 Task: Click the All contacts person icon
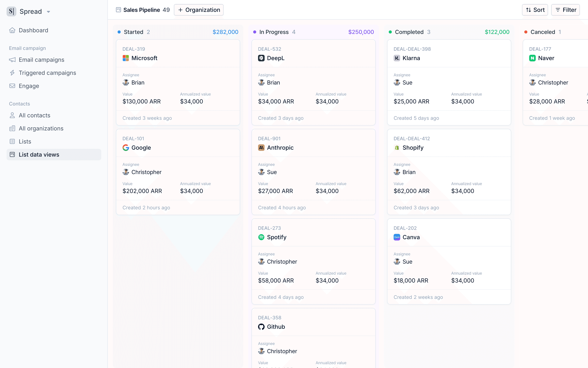click(12, 115)
